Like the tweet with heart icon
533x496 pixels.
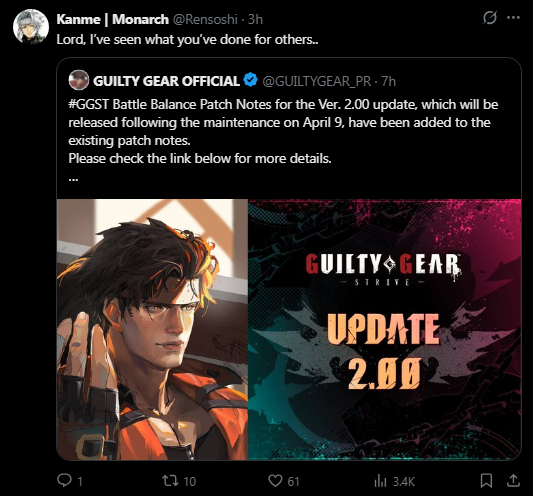275,481
